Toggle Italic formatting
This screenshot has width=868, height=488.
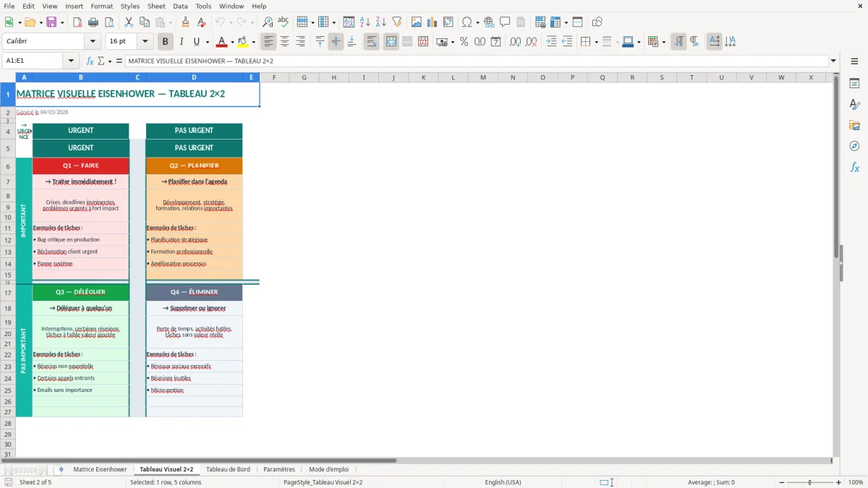click(x=181, y=42)
